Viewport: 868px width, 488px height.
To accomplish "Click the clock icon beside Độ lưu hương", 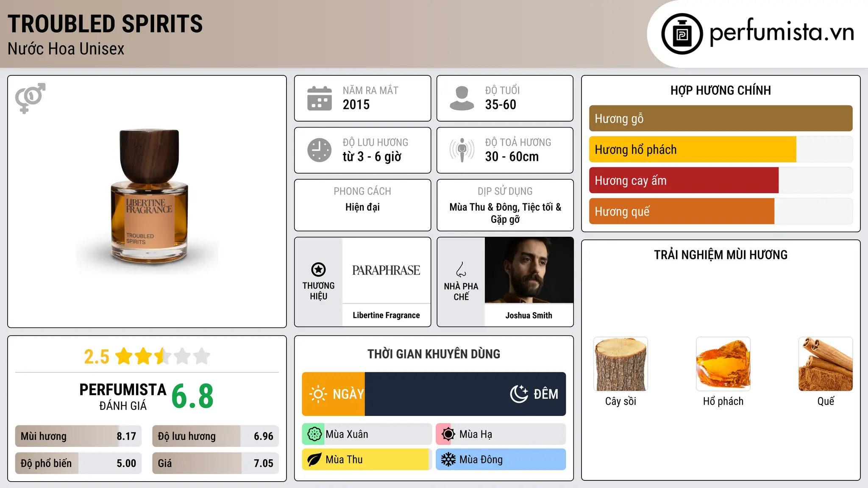I will click(320, 150).
